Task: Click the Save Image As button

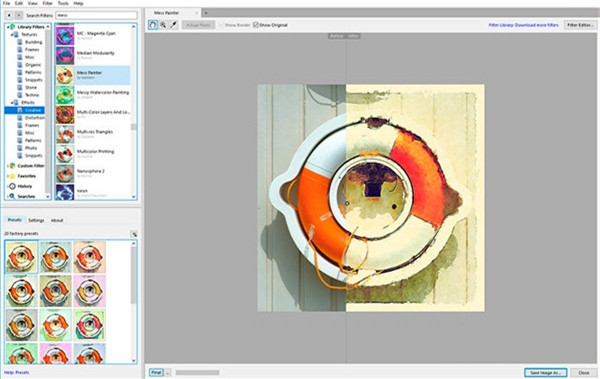Action: pos(545,372)
